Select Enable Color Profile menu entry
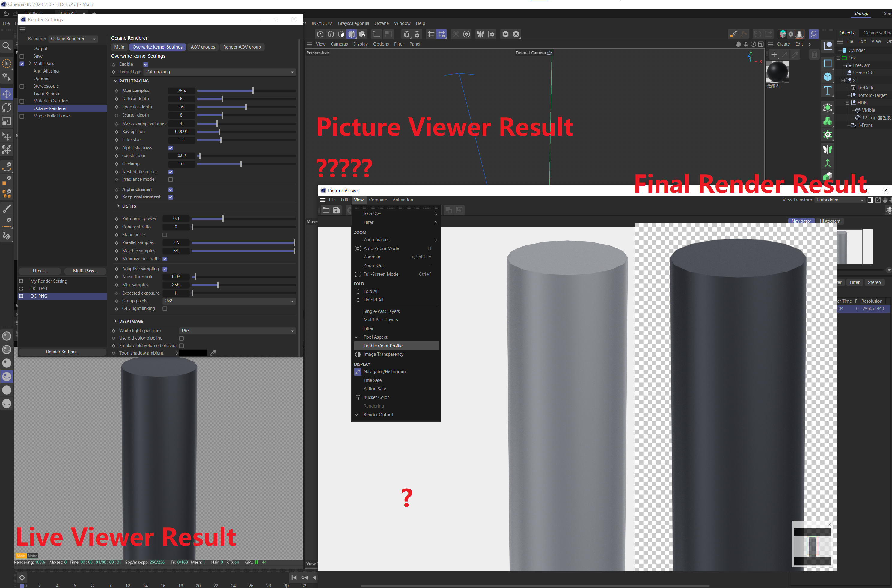Screen dimensions: 892x588 (383, 345)
